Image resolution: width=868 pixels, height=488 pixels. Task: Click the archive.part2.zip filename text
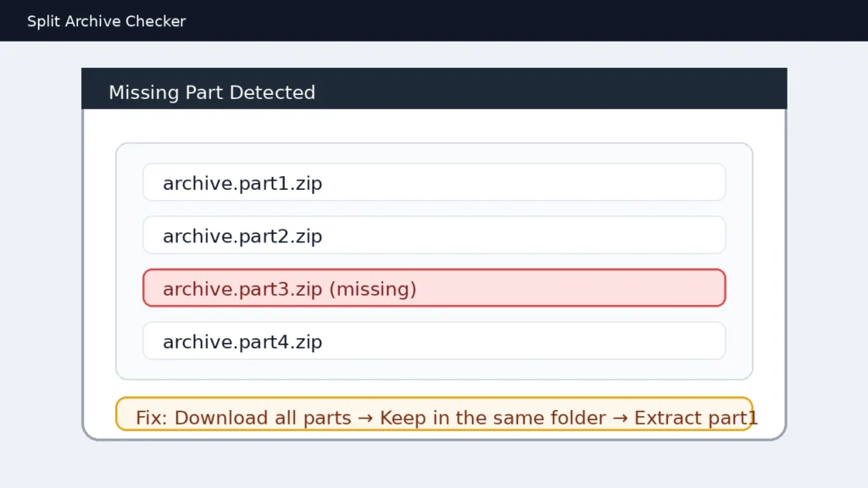pyautogui.click(x=242, y=236)
